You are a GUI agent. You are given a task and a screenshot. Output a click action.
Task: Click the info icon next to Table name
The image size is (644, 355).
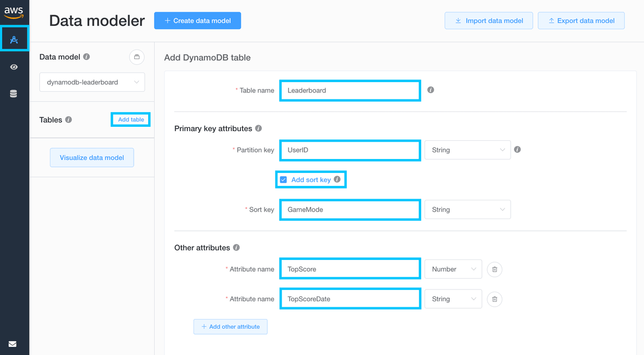tap(430, 90)
